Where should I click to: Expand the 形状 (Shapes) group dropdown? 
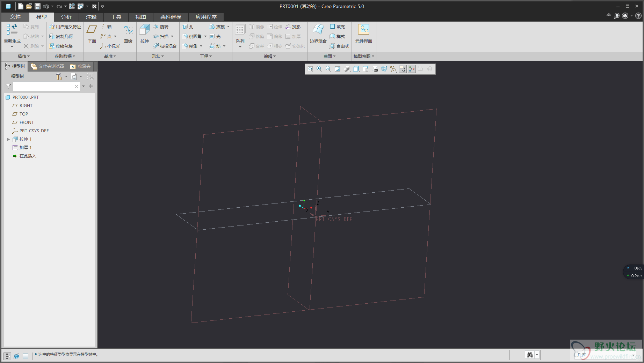click(158, 56)
